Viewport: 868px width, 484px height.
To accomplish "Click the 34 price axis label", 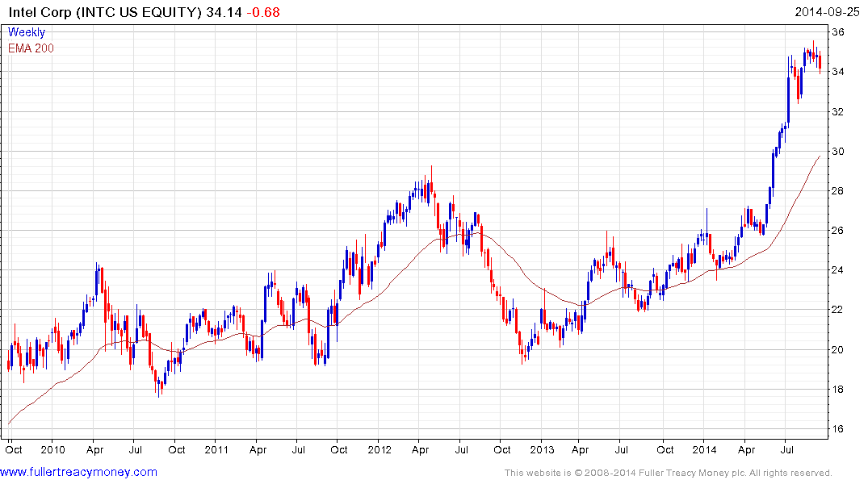I will coord(838,71).
